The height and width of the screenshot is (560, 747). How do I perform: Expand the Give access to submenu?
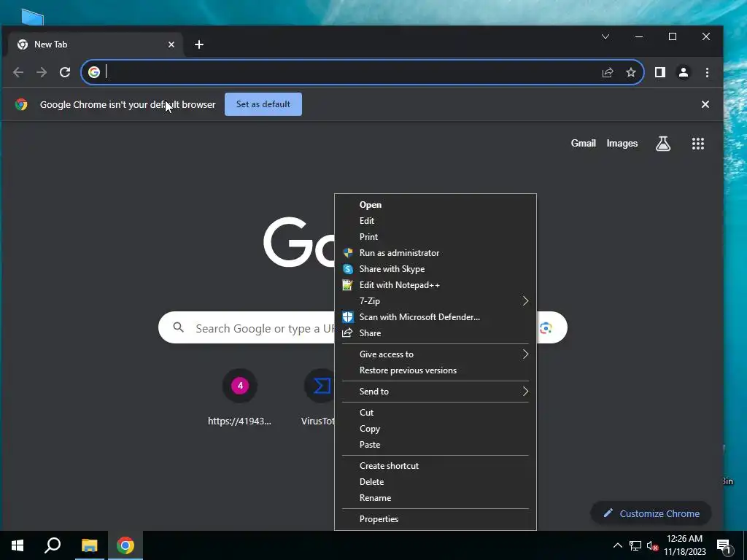tap(436, 354)
